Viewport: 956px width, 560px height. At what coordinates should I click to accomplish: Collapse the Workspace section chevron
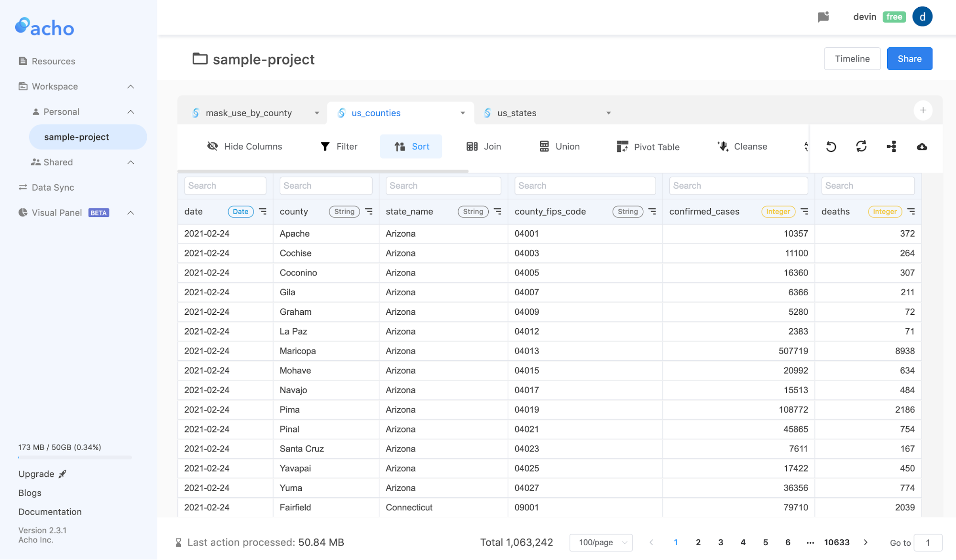click(131, 86)
